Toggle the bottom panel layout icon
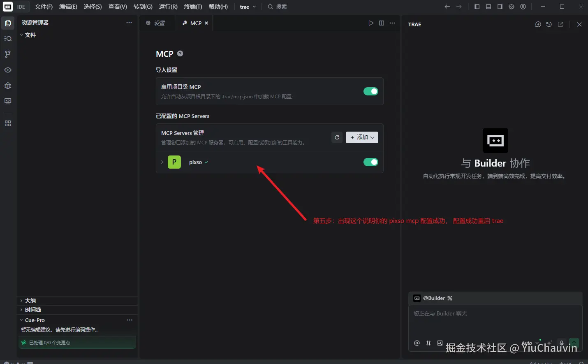 [488, 7]
